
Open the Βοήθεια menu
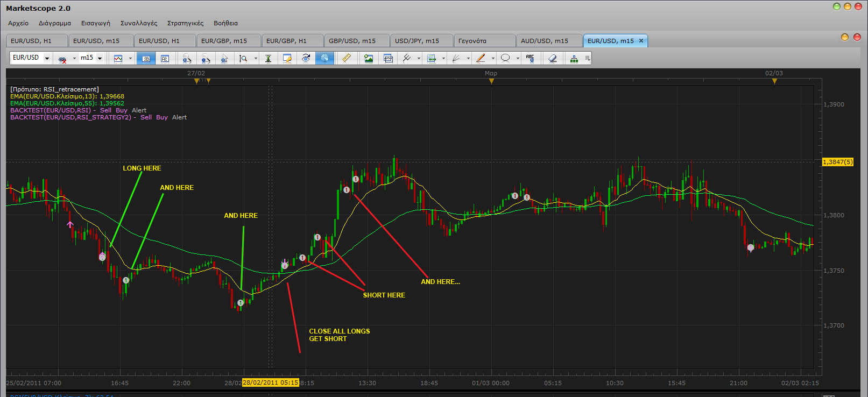point(225,23)
